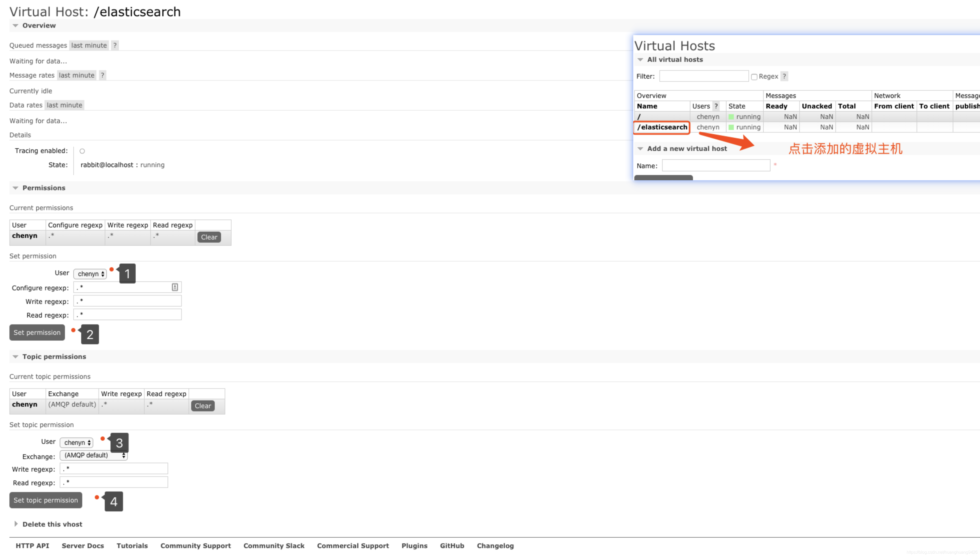Focus Read regexp field under Set permission

pos(127,314)
